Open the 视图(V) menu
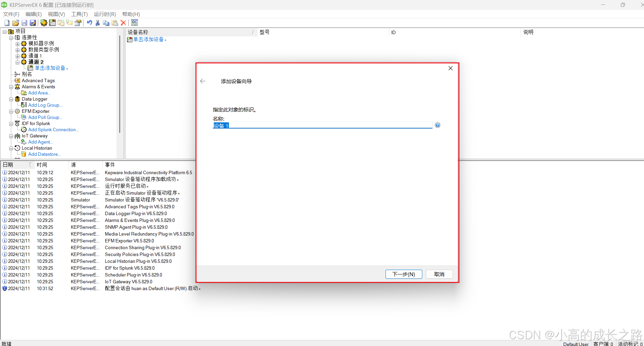 tap(56, 14)
